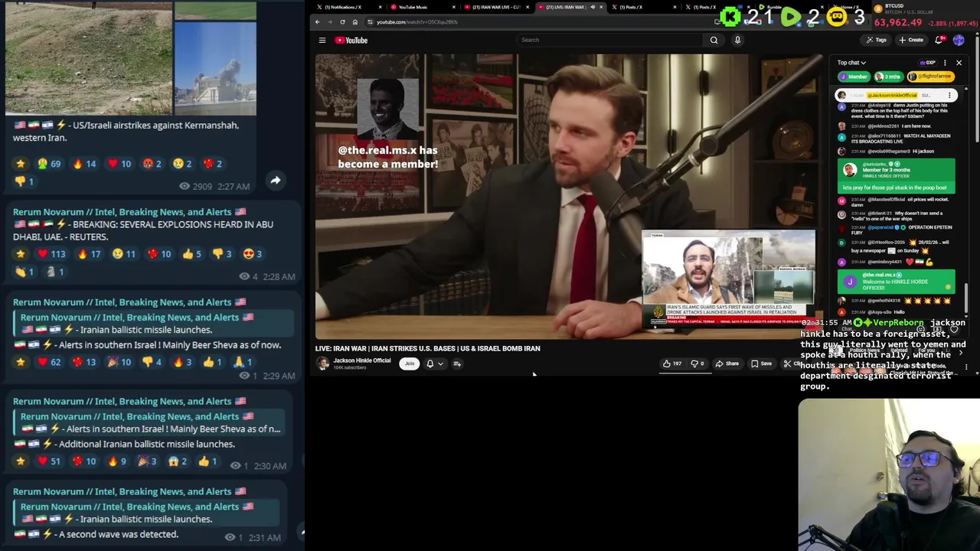Click the Tags button in YouTube header
This screenshot has height=551, width=980.
point(876,40)
